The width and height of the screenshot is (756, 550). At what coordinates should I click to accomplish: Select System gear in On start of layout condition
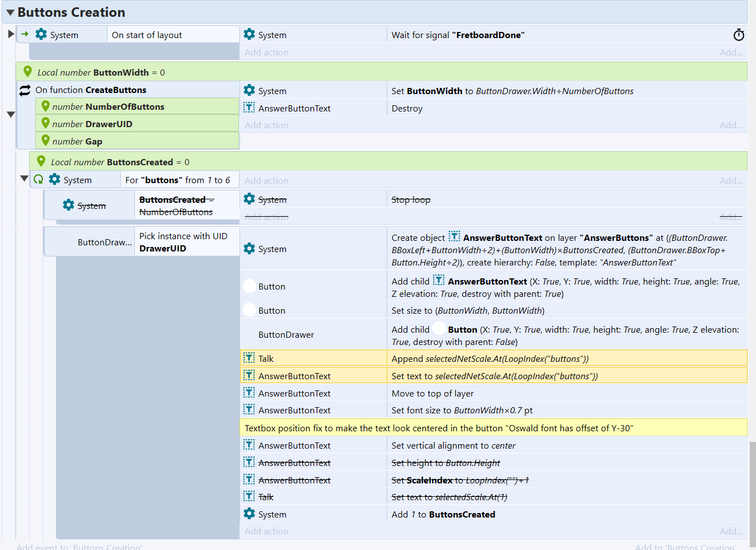[x=41, y=34]
